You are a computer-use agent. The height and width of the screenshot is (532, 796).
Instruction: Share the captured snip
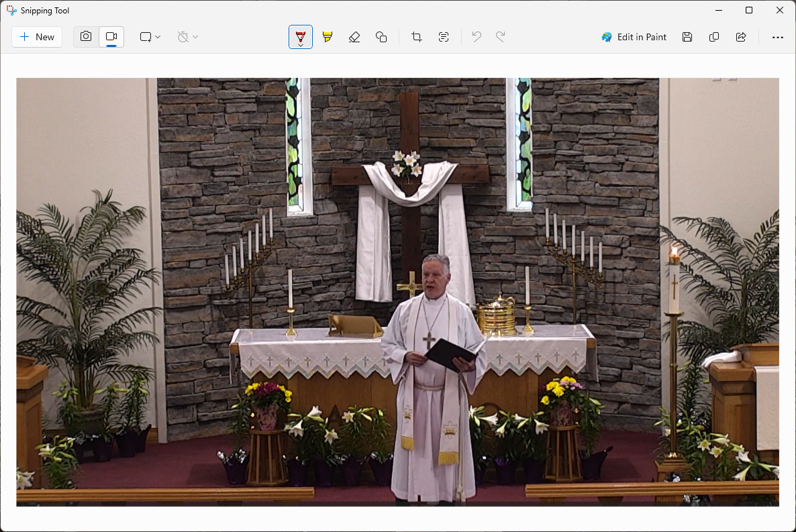[x=741, y=37]
